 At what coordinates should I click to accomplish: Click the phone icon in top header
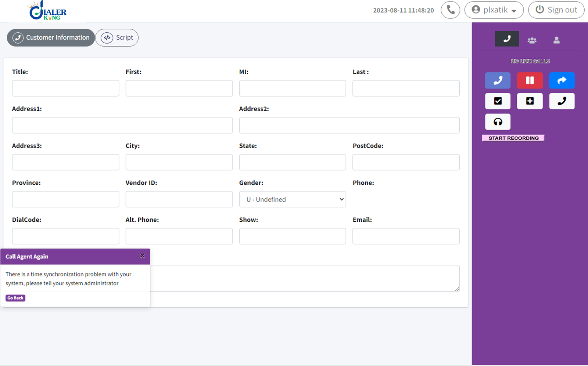(x=451, y=10)
